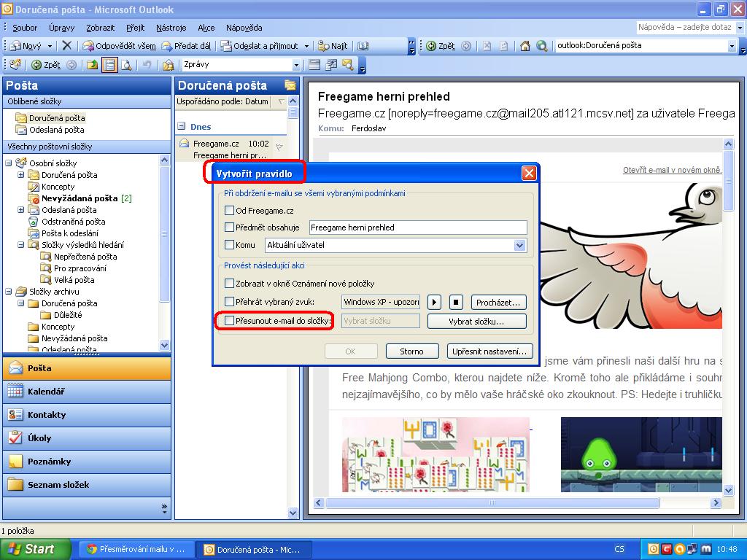Click the web toolbar Stop icon
This screenshot has width=747, height=560.
(487, 46)
